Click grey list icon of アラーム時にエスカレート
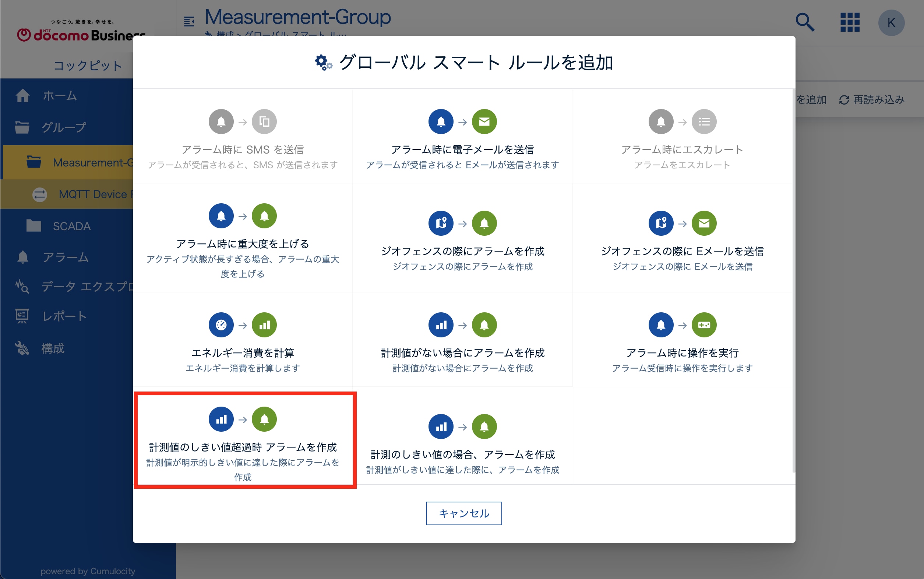Image resolution: width=924 pixels, height=579 pixels. click(x=704, y=122)
